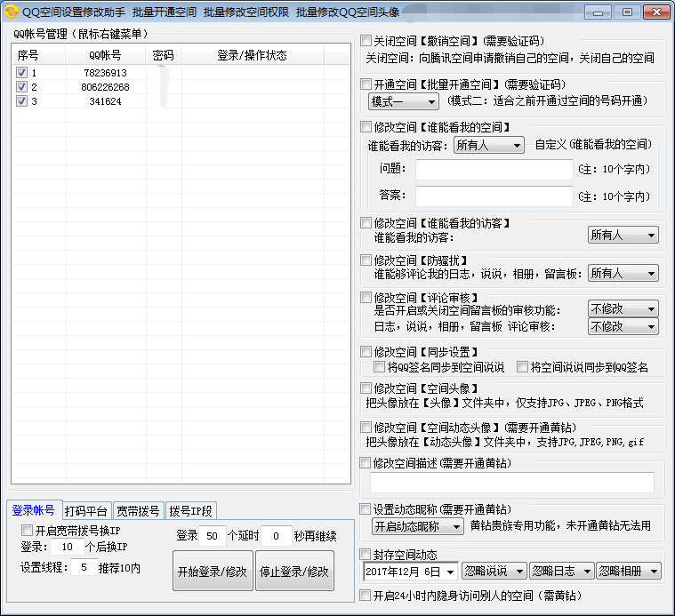Click the 修改空间描述 text box
675x616 pixels.
512,482
